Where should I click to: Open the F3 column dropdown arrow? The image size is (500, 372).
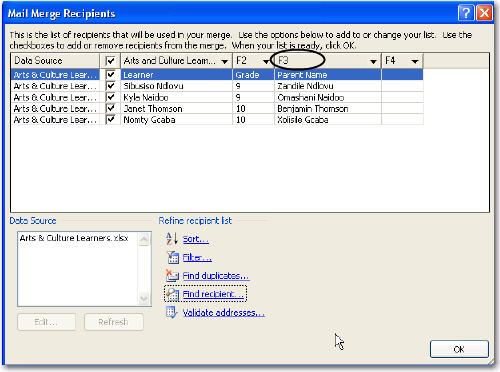tap(373, 62)
